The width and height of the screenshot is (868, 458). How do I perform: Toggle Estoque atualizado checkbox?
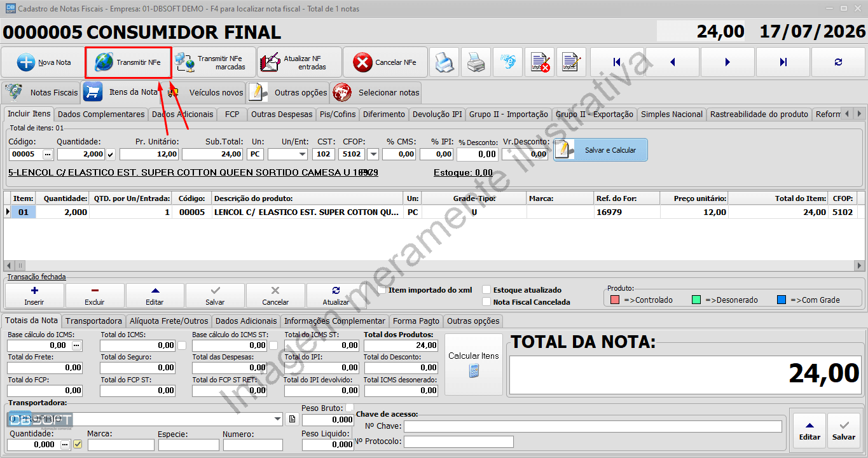pyautogui.click(x=487, y=290)
